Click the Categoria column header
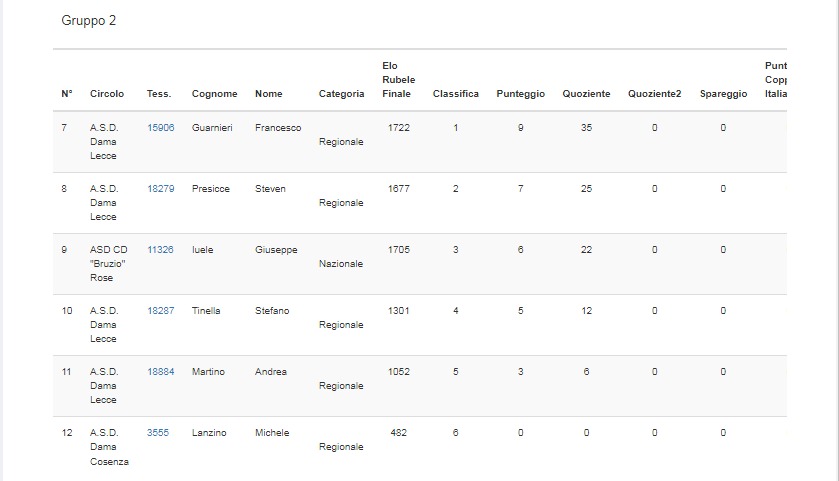 click(x=341, y=94)
